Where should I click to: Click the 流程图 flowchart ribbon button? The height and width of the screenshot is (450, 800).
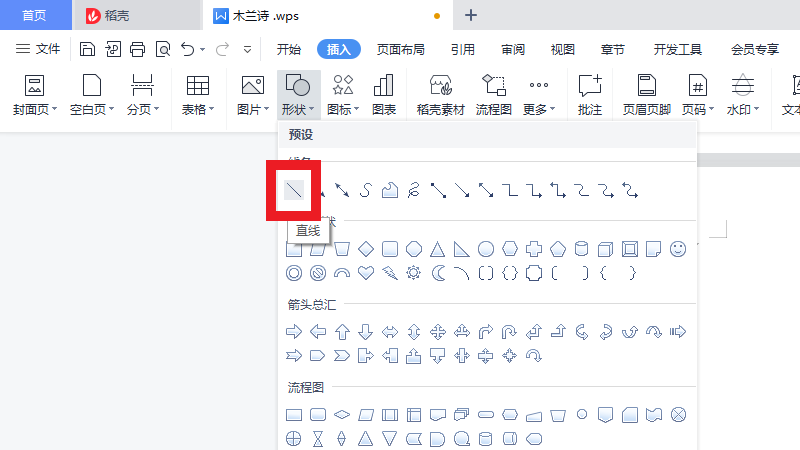click(493, 95)
